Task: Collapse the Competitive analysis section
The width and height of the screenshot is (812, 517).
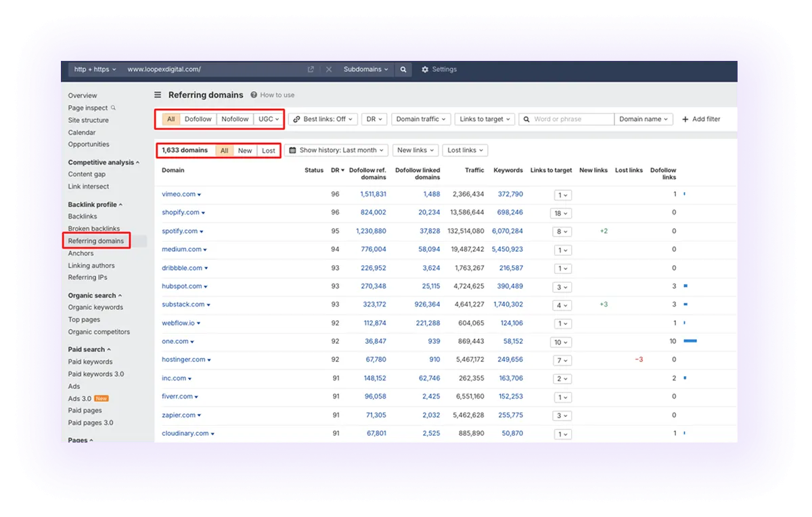Action: pyautogui.click(x=104, y=162)
